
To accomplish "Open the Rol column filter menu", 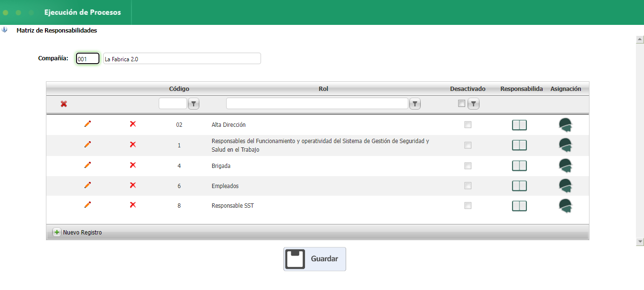I will (x=415, y=104).
